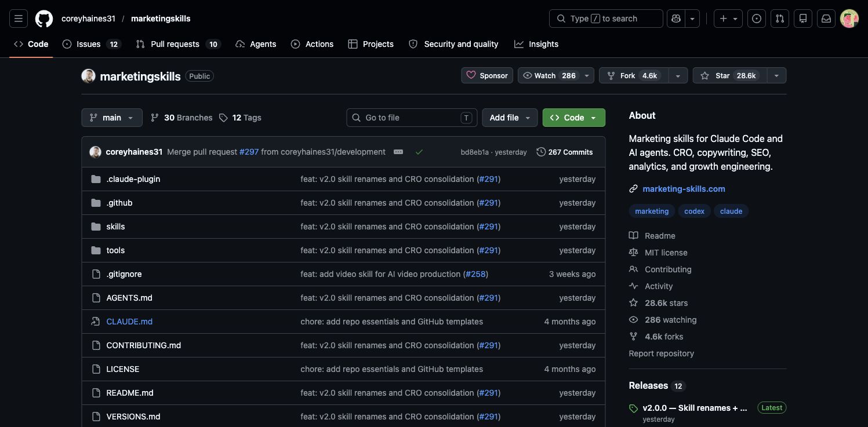Image resolution: width=868 pixels, height=427 pixels.
Task: Open the issues inbox icon in header
Action: (757, 19)
